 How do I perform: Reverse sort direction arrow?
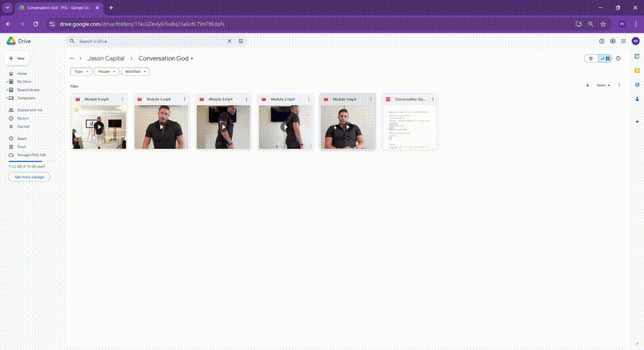pyautogui.click(x=588, y=85)
